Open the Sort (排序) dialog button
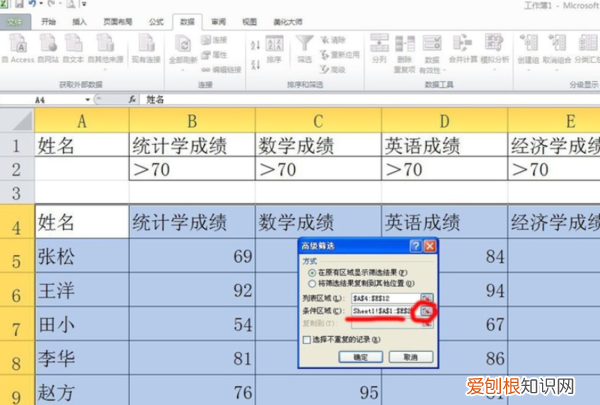 tap(274, 50)
